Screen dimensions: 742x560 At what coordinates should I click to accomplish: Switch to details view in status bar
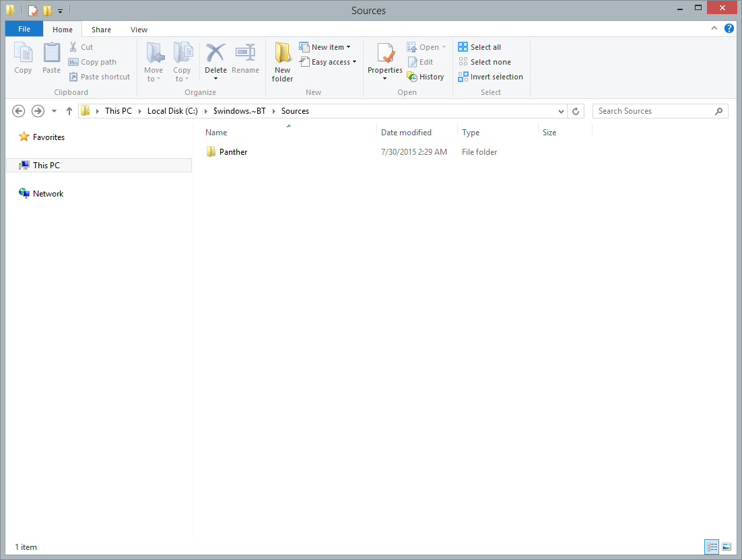pyautogui.click(x=712, y=547)
